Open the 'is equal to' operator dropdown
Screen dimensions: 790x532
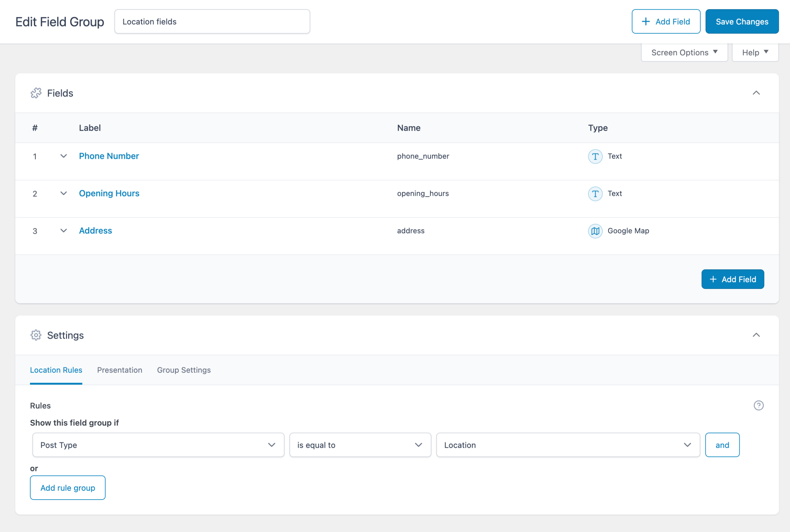point(360,445)
